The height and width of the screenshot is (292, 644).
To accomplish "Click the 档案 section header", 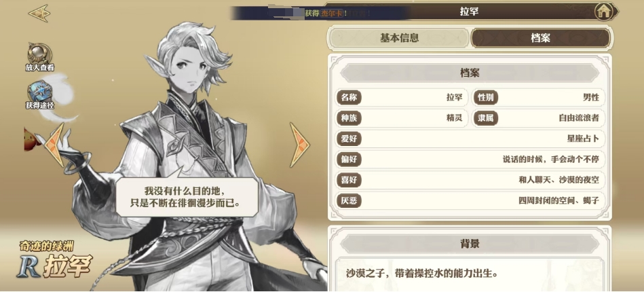I will 470,73.
